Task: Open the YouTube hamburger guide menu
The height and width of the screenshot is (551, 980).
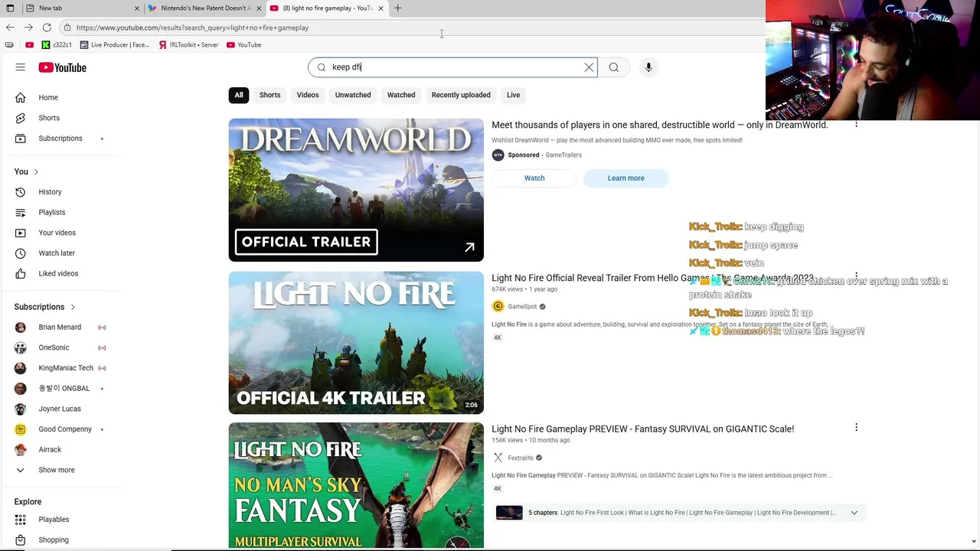Action: tap(21, 67)
